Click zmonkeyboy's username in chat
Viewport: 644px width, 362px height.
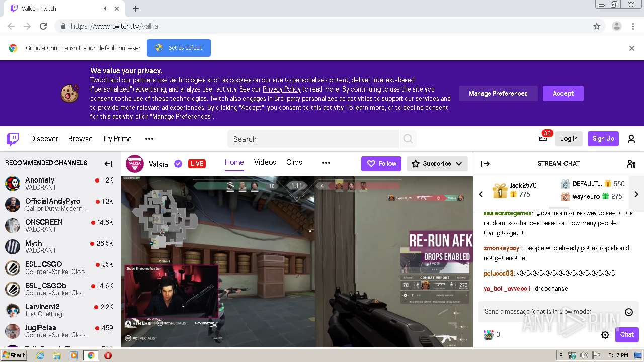click(x=501, y=248)
